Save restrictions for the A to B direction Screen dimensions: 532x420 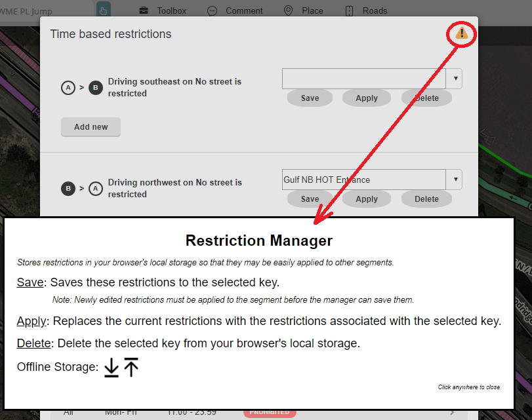[310, 98]
